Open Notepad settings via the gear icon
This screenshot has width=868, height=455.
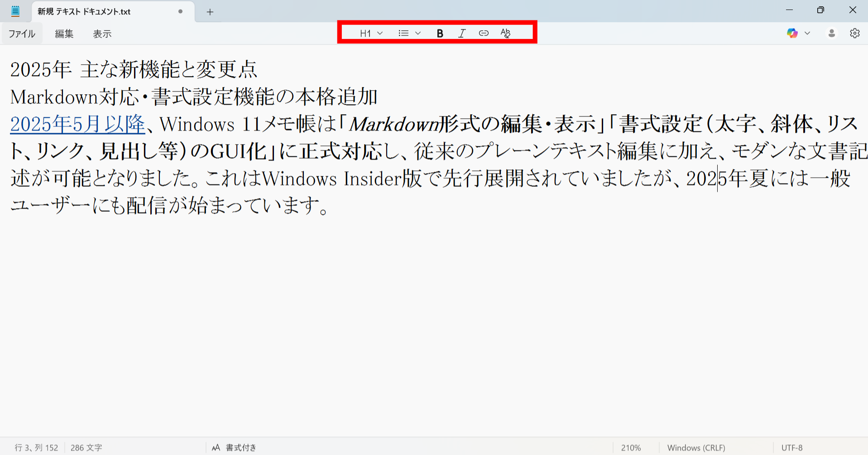855,33
